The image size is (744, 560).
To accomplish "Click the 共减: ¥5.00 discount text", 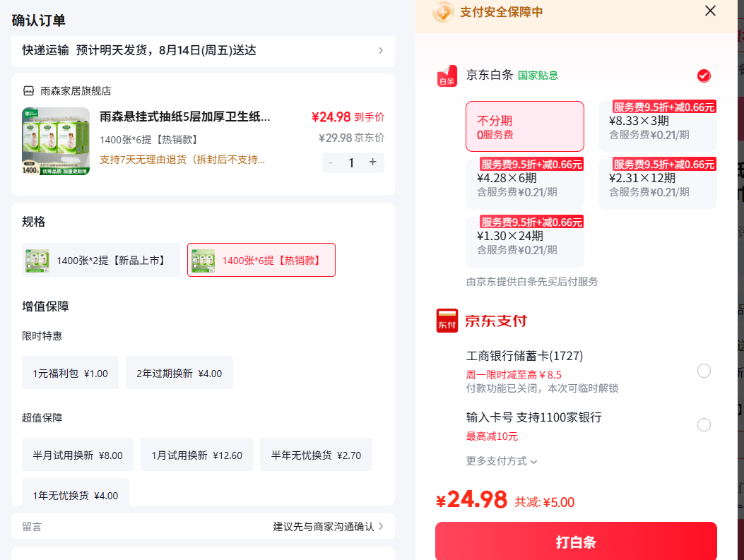I will click(544, 502).
